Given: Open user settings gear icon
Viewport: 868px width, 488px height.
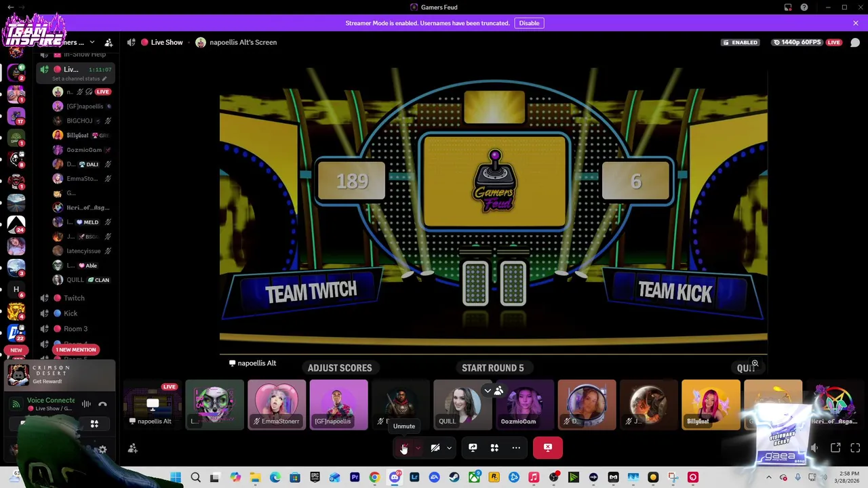Looking at the screenshot, I should coord(102,449).
